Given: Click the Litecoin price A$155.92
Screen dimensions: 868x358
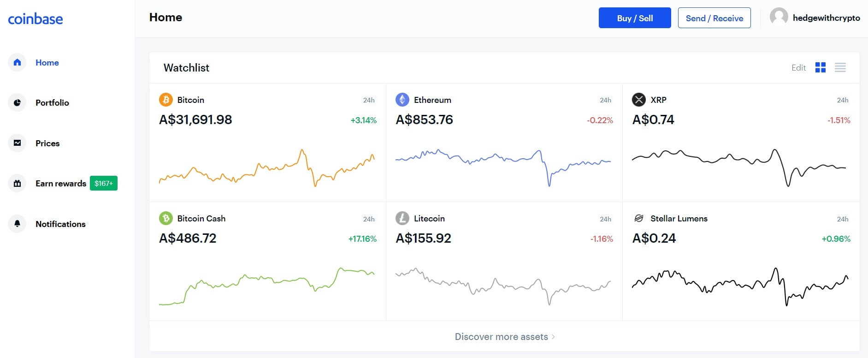Looking at the screenshot, I should (424, 239).
